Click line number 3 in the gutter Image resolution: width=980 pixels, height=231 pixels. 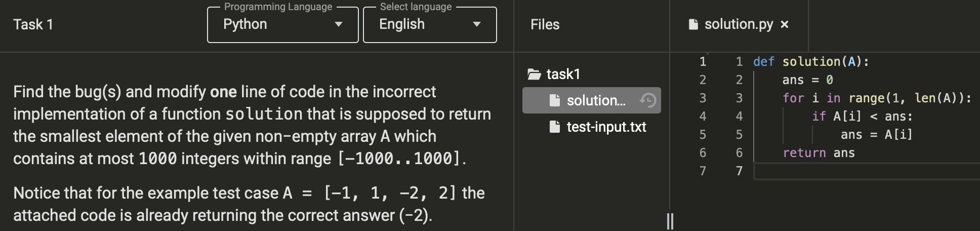tap(739, 98)
